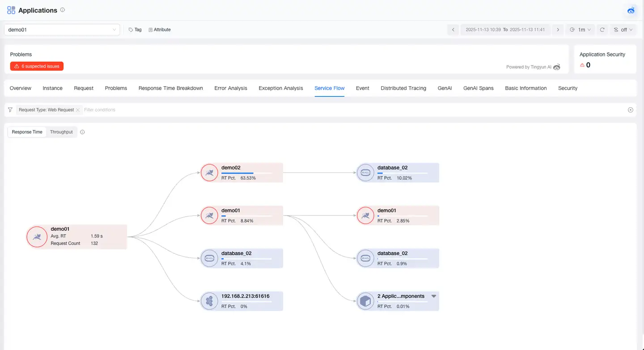Click the Applications grid icon in header
Screen dimensions: 644x350
tap(10, 10)
